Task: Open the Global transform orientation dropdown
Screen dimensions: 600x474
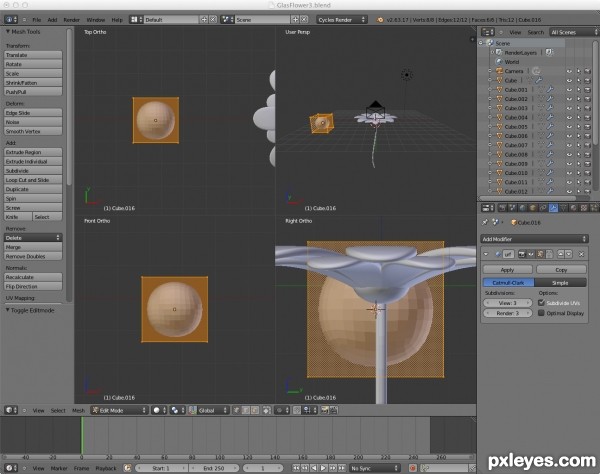Action: 209,410
